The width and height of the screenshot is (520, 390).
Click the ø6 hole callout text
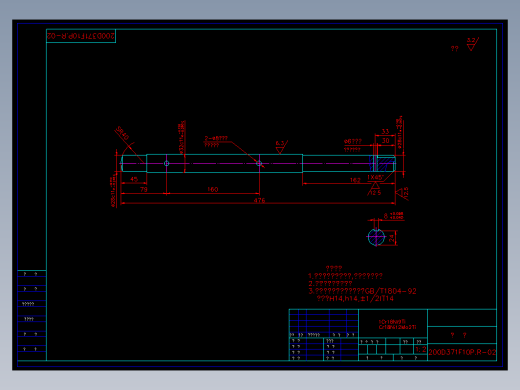[x=353, y=142]
